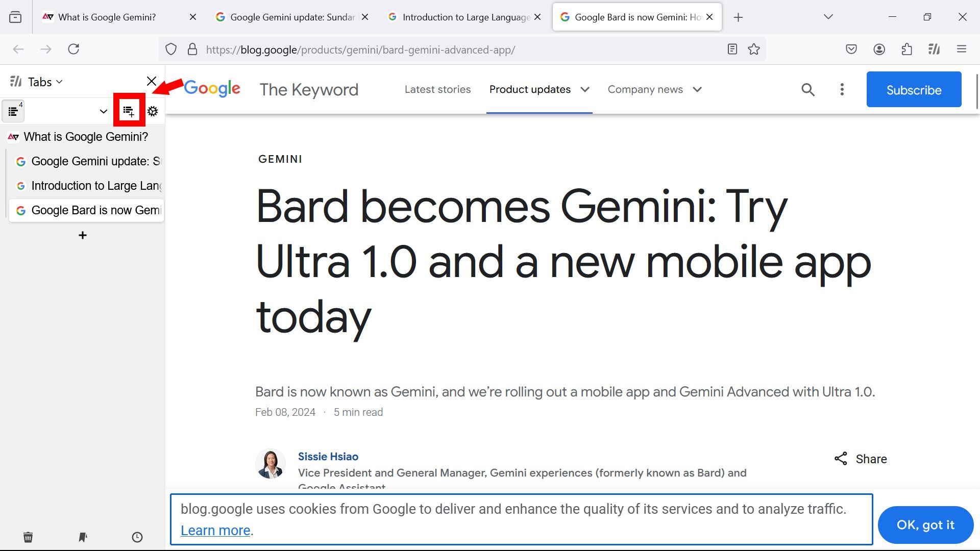Open the Firefox account icon
Viewport: 980px width, 551px height.
tap(879, 49)
